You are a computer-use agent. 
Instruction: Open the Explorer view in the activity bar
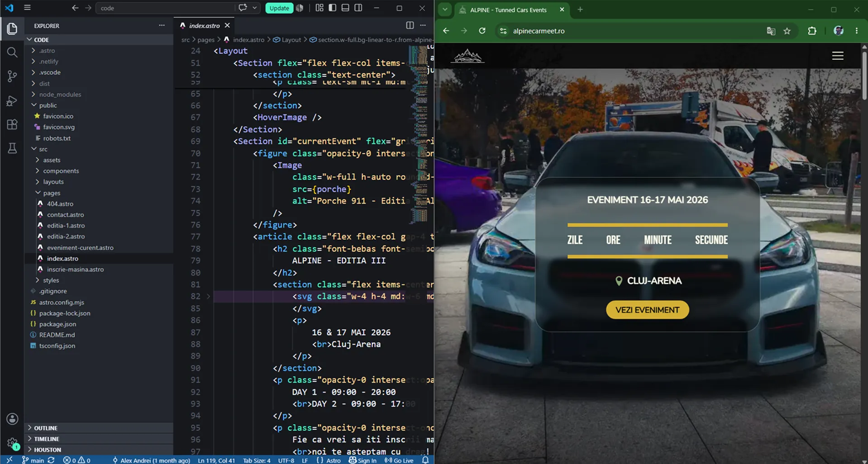[12, 29]
